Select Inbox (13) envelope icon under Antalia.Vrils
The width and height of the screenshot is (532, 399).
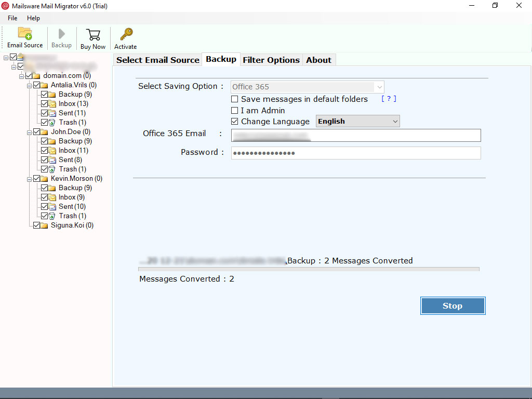[52, 104]
